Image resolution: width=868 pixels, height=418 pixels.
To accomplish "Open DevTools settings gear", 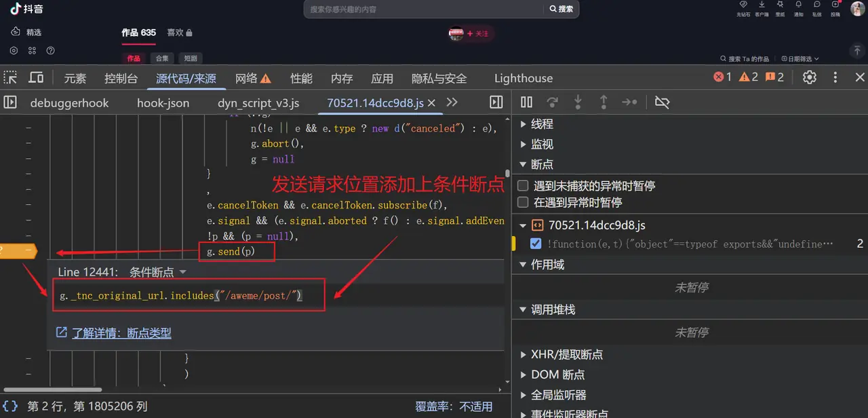I will (810, 77).
